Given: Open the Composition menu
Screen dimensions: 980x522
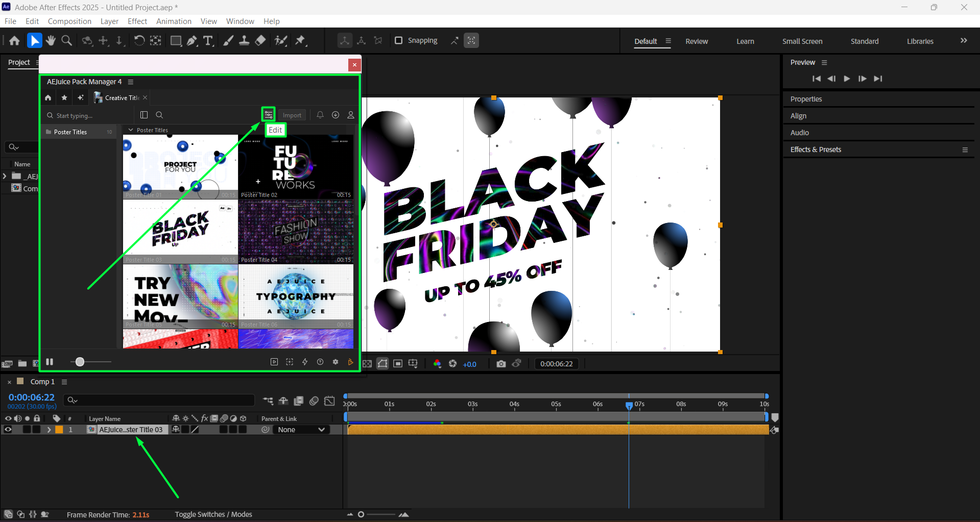Looking at the screenshot, I should click(x=69, y=21).
